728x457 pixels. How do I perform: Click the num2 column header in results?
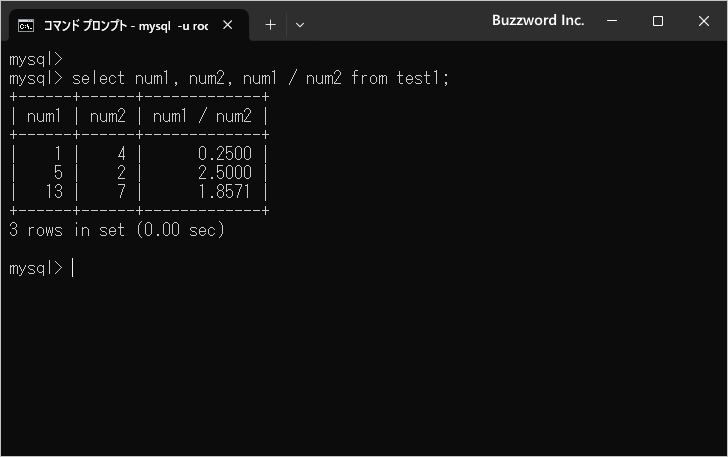coord(107,116)
